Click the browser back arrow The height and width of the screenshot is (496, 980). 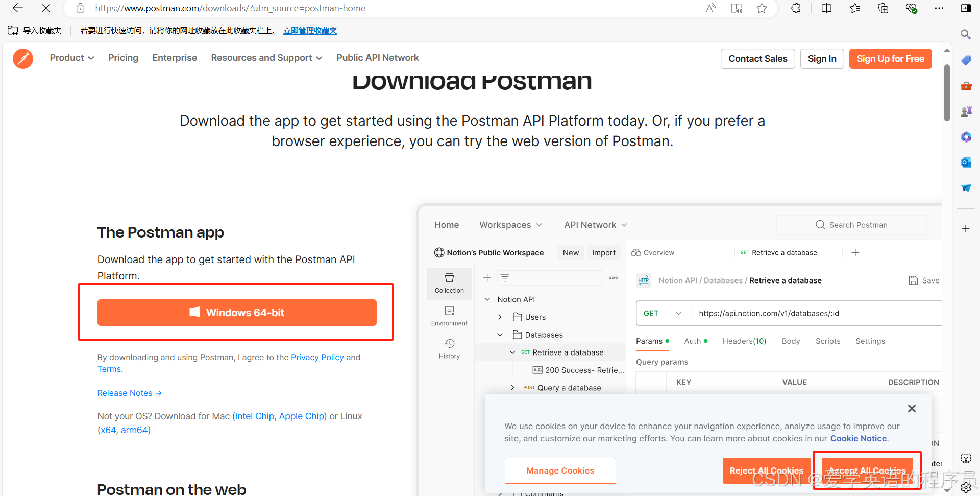(18, 8)
